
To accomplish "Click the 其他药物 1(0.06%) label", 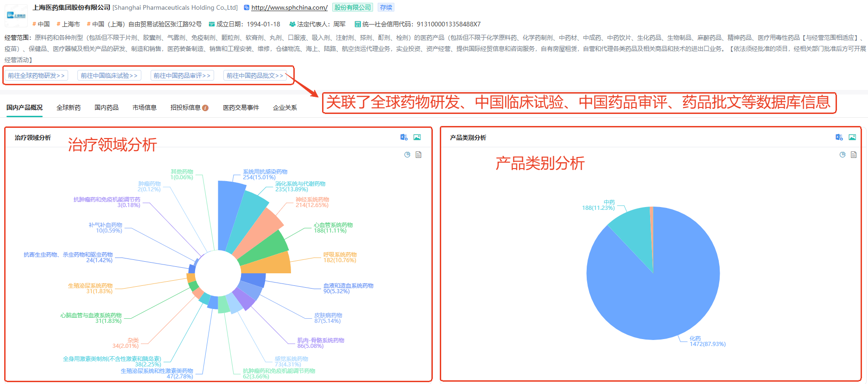I will click(x=182, y=175).
